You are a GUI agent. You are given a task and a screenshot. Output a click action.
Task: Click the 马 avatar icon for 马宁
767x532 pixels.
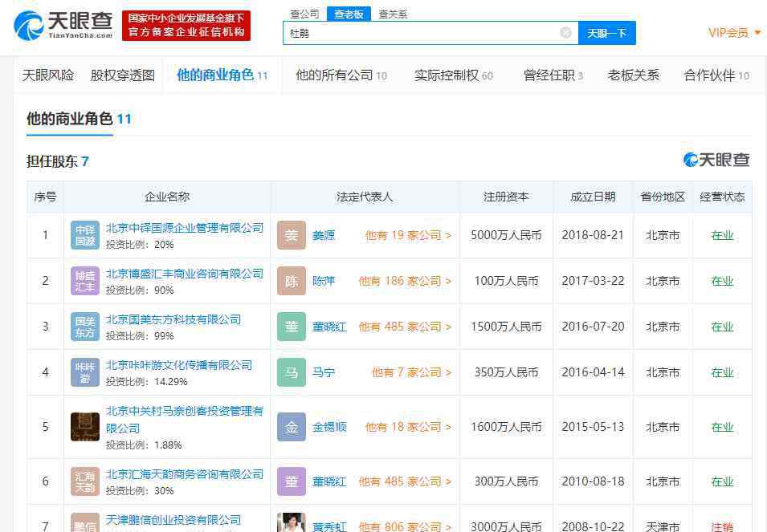coord(292,372)
